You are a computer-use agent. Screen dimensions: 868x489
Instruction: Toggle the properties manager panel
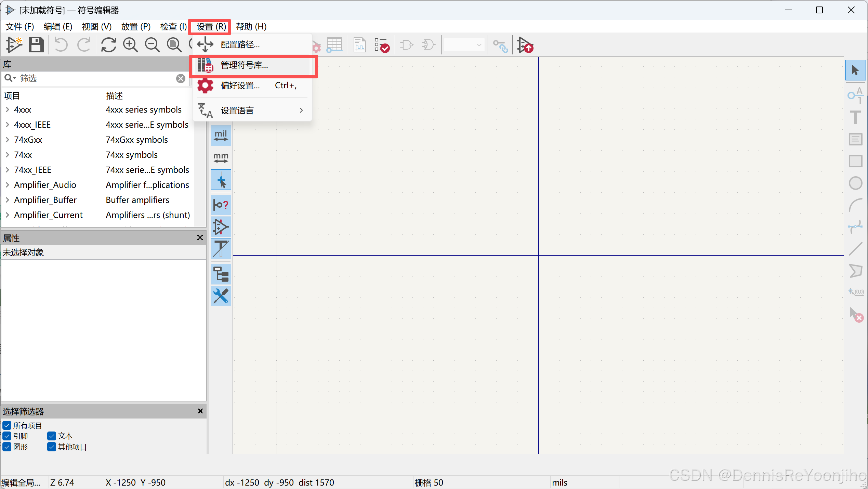221,296
